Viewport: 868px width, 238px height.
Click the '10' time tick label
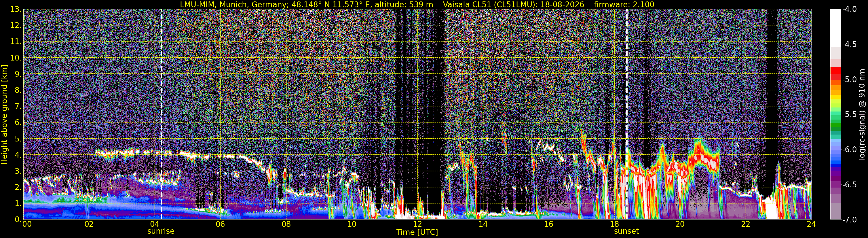tap(352, 224)
